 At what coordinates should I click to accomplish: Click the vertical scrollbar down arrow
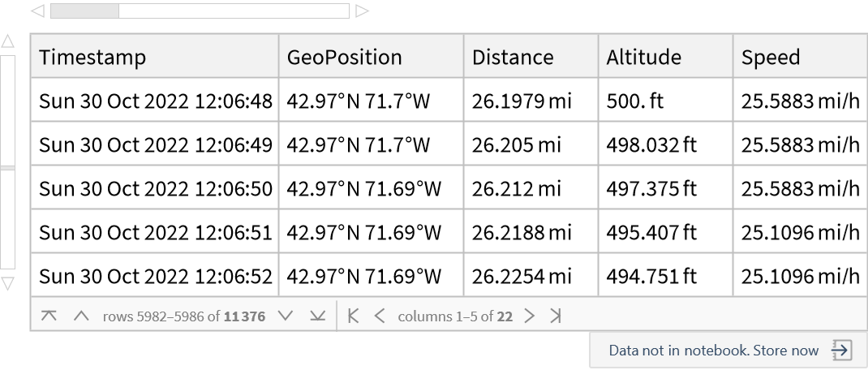tap(7, 284)
